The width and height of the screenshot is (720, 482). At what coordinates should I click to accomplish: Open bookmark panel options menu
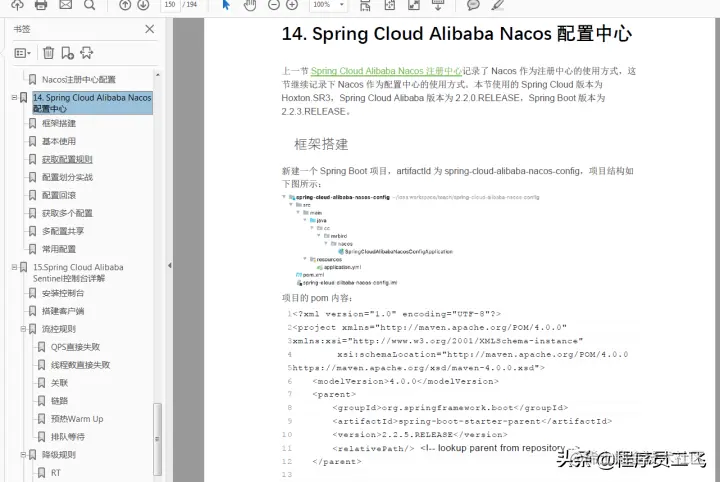pyautogui.click(x=22, y=53)
